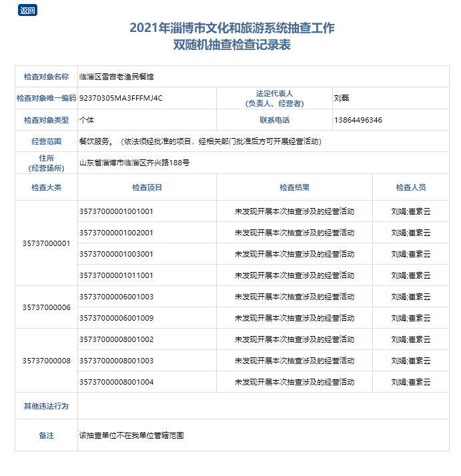Click the 返回 back button
Image resolution: width=461 pixels, height=476 pixels.
tap(27, 10)
